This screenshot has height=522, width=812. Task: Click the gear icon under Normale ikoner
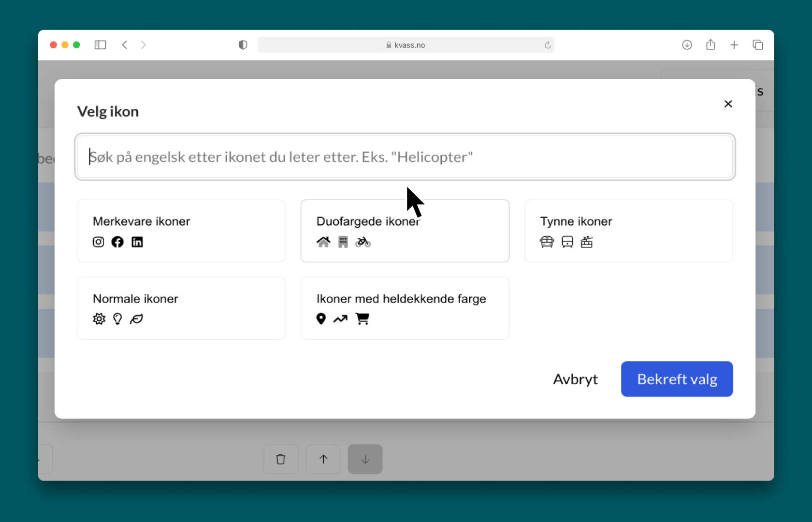click(x=99, y=319)
